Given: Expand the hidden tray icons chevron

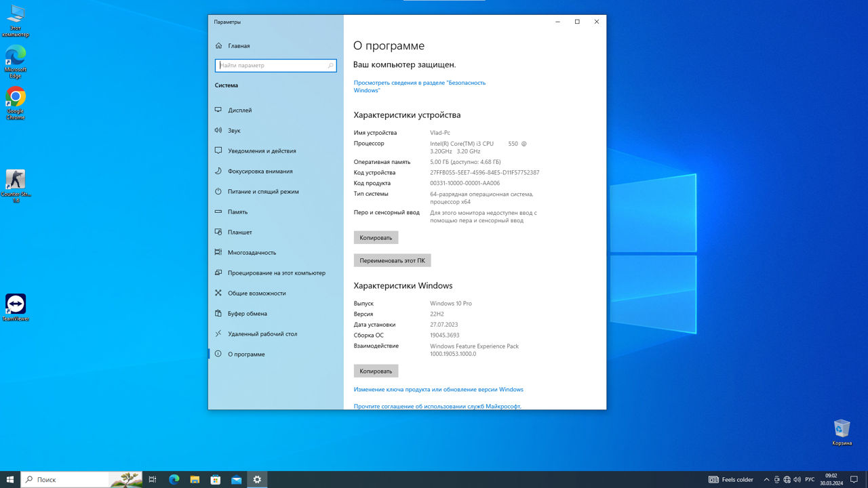Looking at the screenshot, I should click(x=767, y=479).
